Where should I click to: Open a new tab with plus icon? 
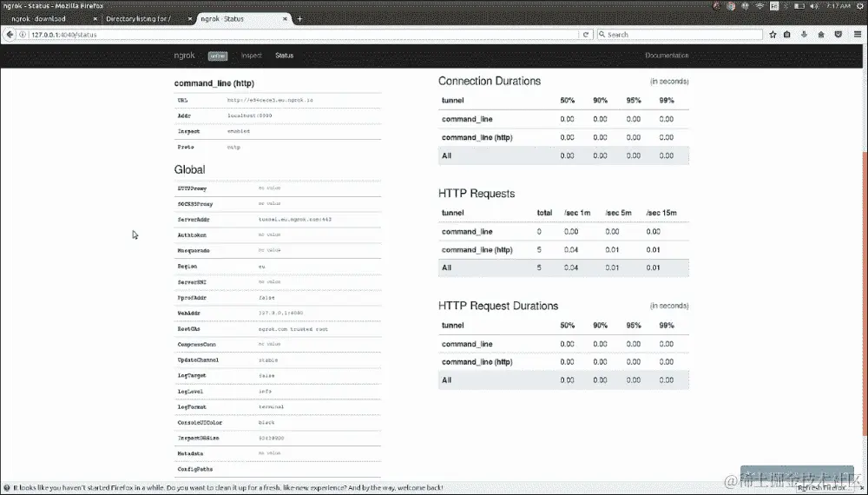[300, 19]
